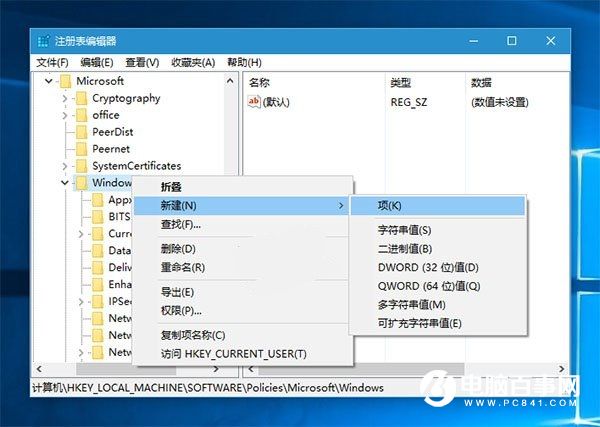The height and width of the screenshot is (427, 600).
Task: Click the office folder icon in tree
Action: [x=82, y=115]
